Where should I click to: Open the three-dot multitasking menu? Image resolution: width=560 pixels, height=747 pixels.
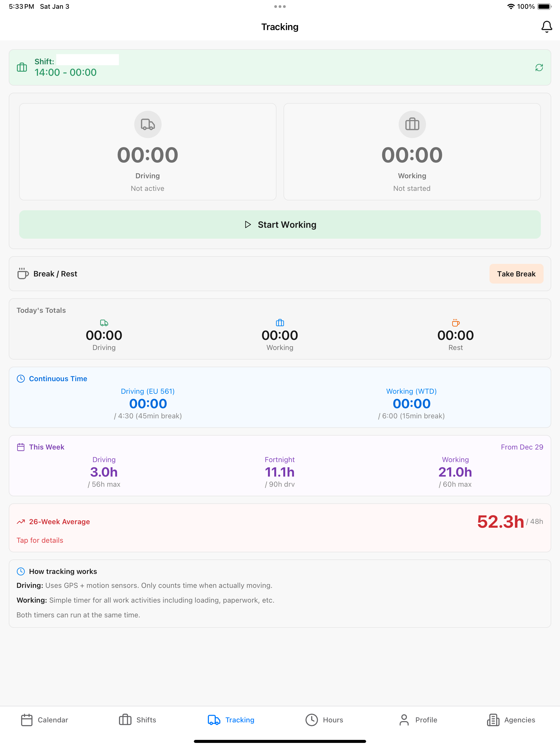280,6
